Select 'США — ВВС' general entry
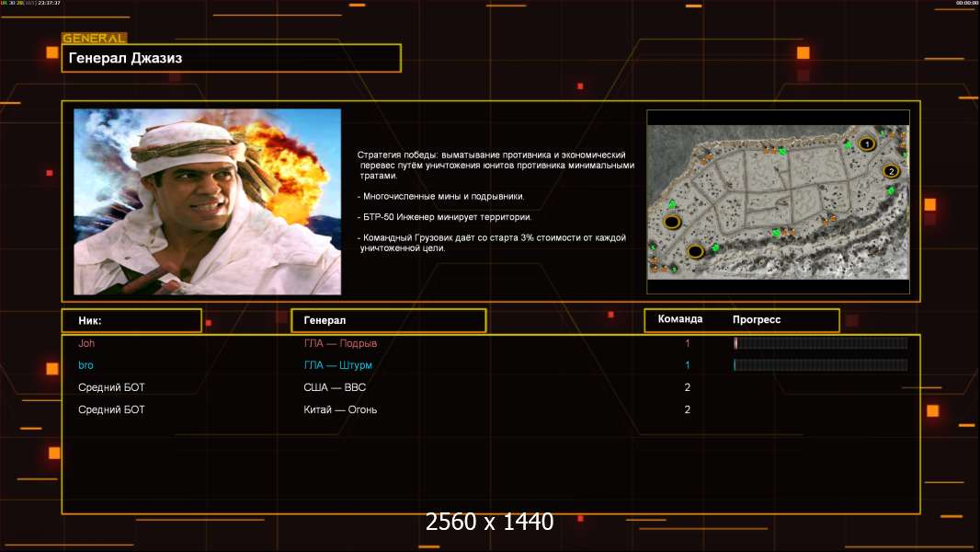Screen dimensions: 980x552 pyautogui.click(x=335, y=387)
